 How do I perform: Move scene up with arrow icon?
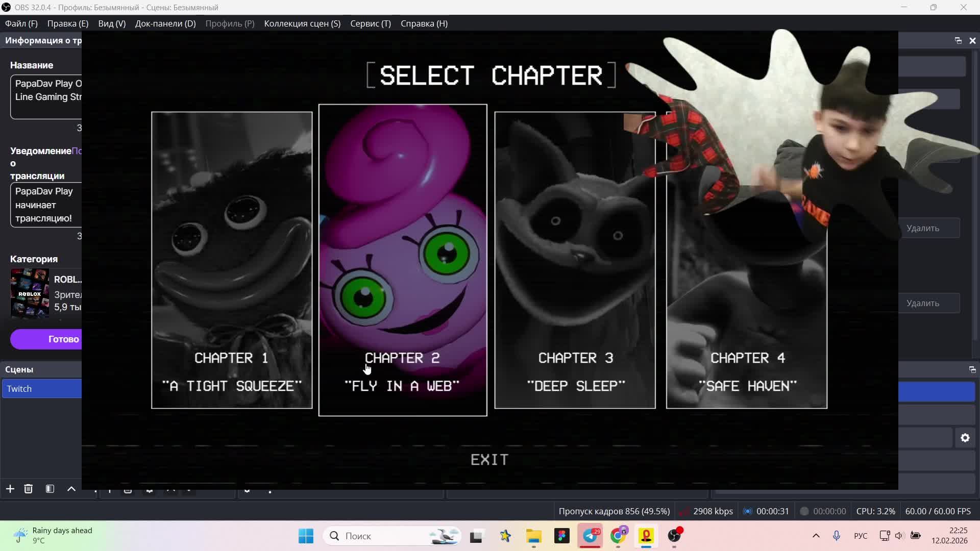(x=71, y=489)
